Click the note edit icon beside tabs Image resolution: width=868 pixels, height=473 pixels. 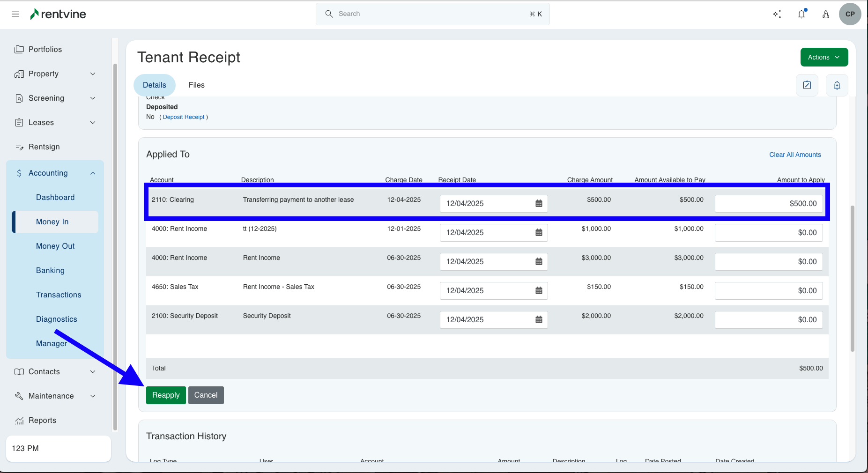click(807, 85)
